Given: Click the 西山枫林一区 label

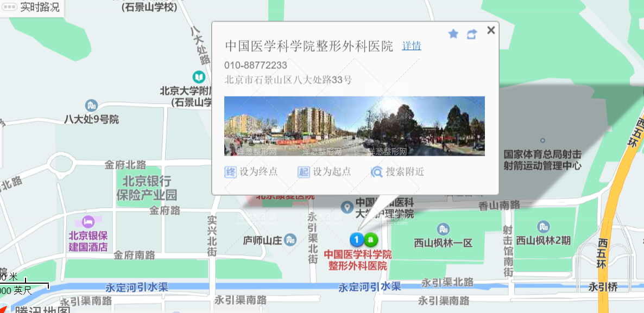Looking at the screenshot, I should [x=444, y=242].
